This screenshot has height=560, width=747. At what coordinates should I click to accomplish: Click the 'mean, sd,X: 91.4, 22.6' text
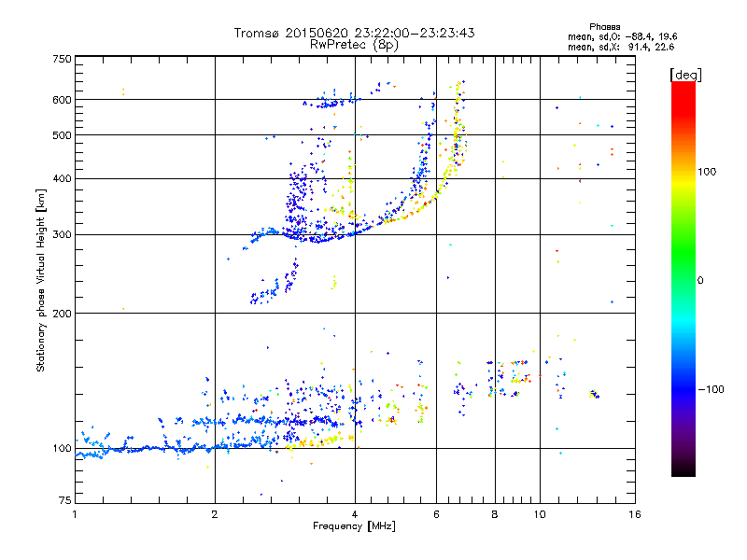click(621, 47)
